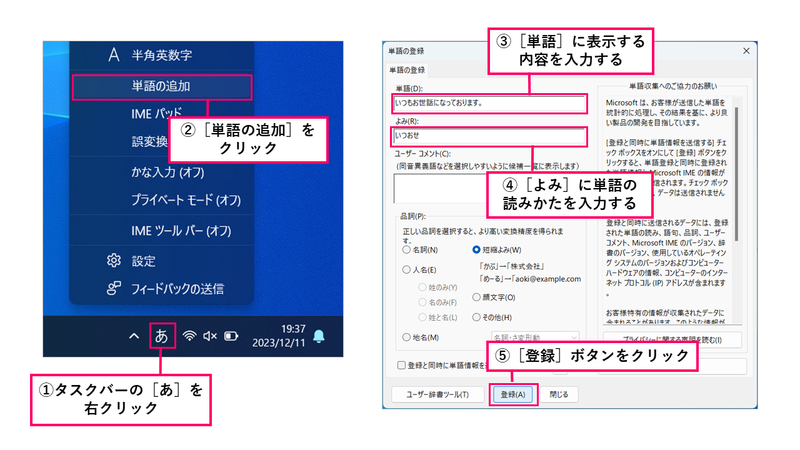The height and width of the screenshot is (450, 800).
Task: Click the よみ(R) input field
Action: click(x=489, y=136)
